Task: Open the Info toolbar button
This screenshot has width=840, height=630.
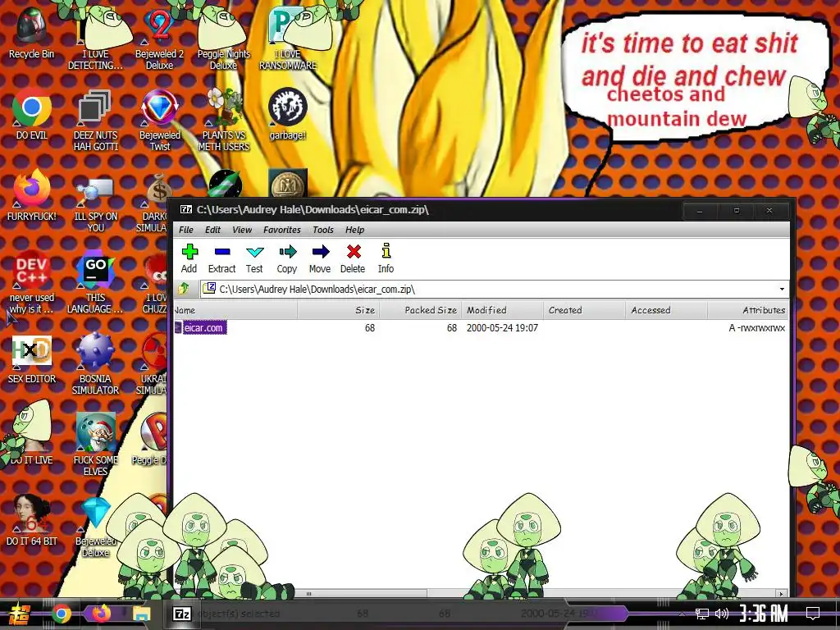Action: click(x=386, y=258)
